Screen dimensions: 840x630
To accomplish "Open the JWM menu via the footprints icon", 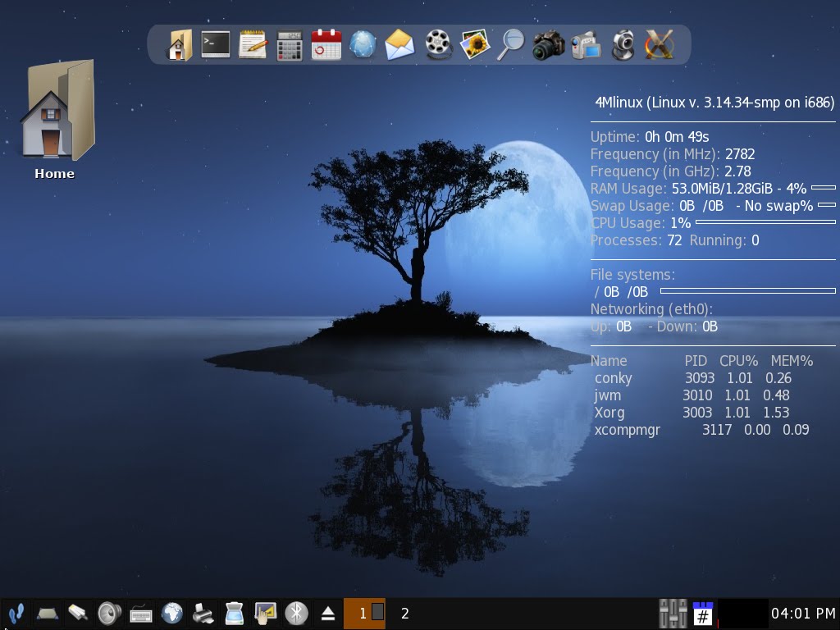I will pyautogui.click(x=15, y=613).
